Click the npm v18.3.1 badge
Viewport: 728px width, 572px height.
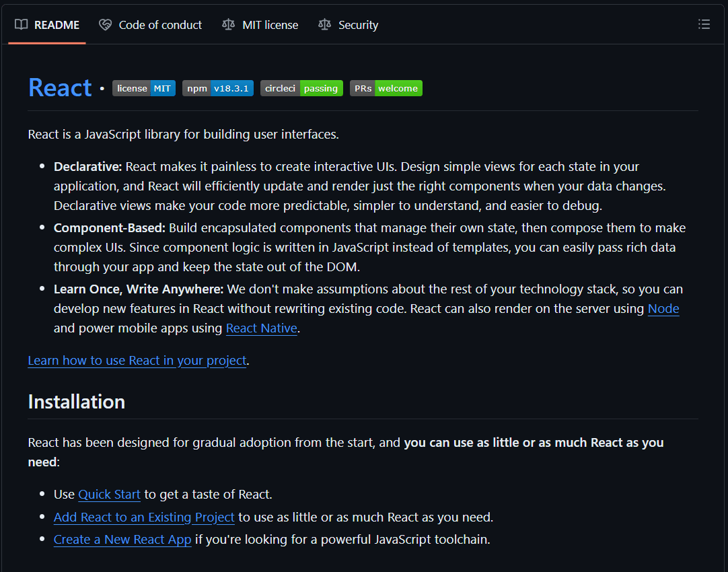pyautogui.click(x=218, y=88)
